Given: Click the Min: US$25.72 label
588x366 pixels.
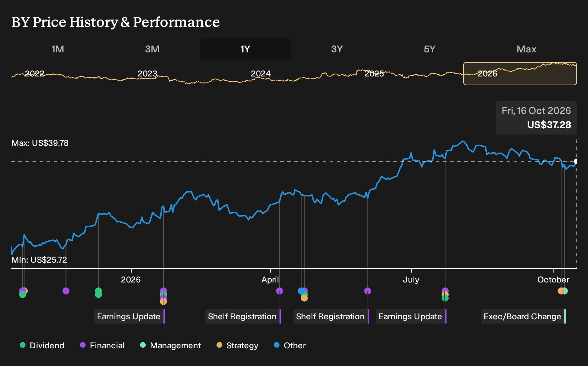Looking at the screenshot, I should (x=39, y=260).
